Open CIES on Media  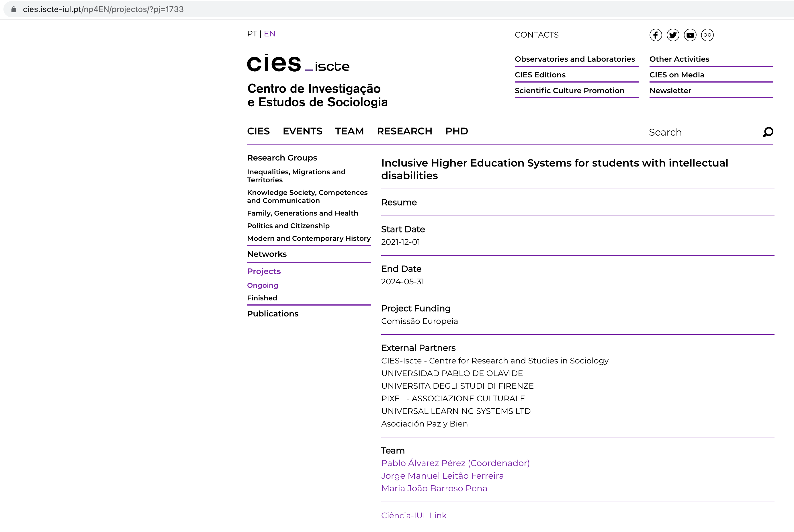point(676,75)
